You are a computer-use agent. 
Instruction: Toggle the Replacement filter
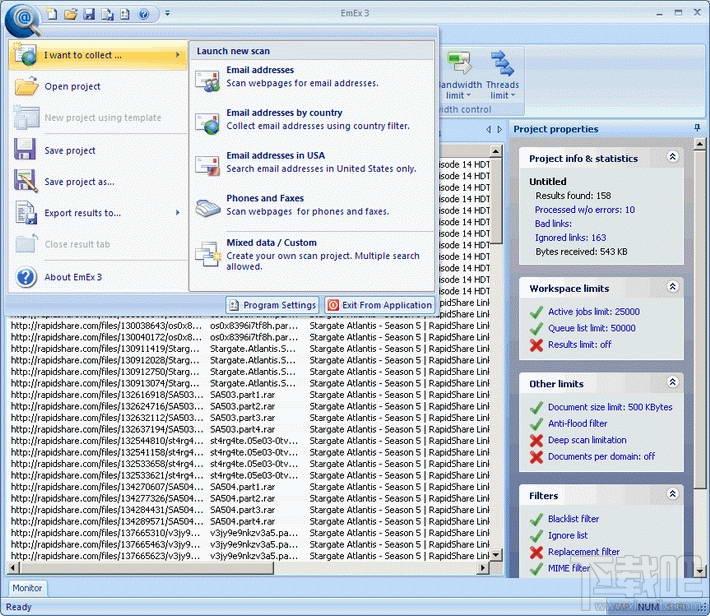click(x=584, y=552)
